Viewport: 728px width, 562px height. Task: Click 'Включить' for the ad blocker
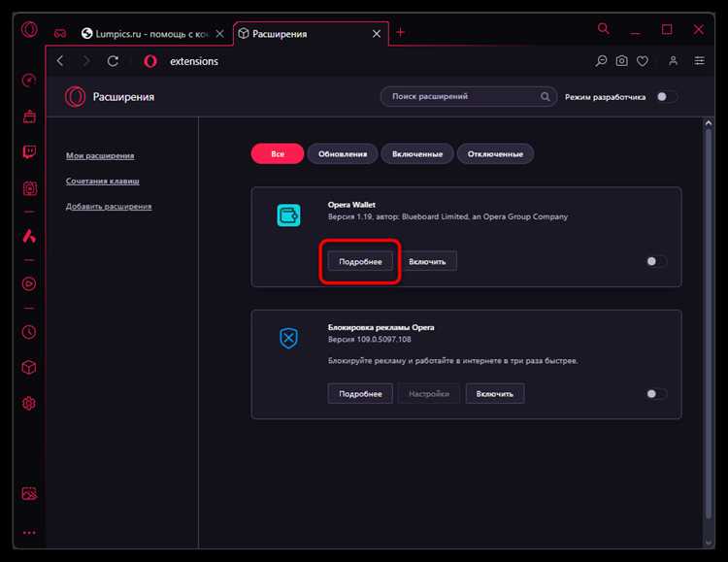pyautogui.click(x=495, y=394)
